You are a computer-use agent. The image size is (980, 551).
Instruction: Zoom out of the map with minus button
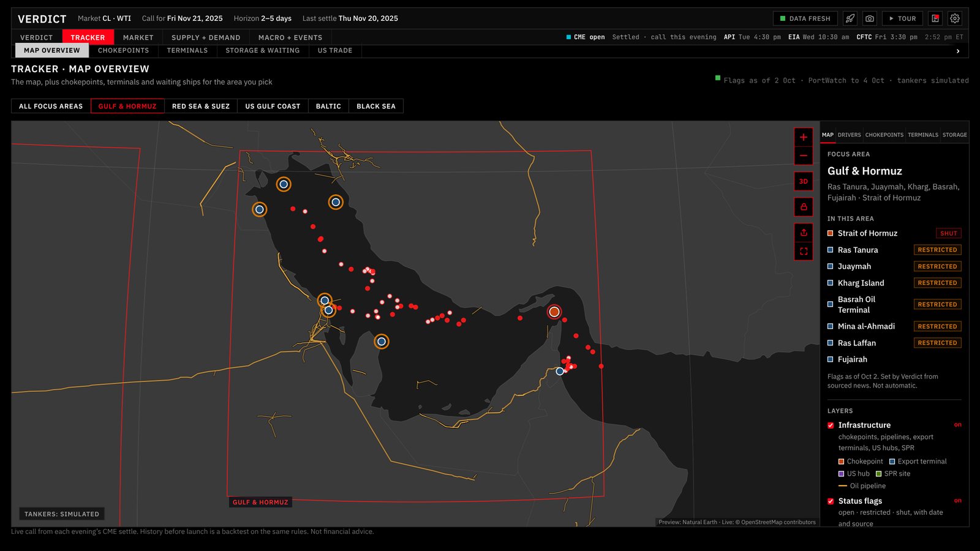(804, 156)
